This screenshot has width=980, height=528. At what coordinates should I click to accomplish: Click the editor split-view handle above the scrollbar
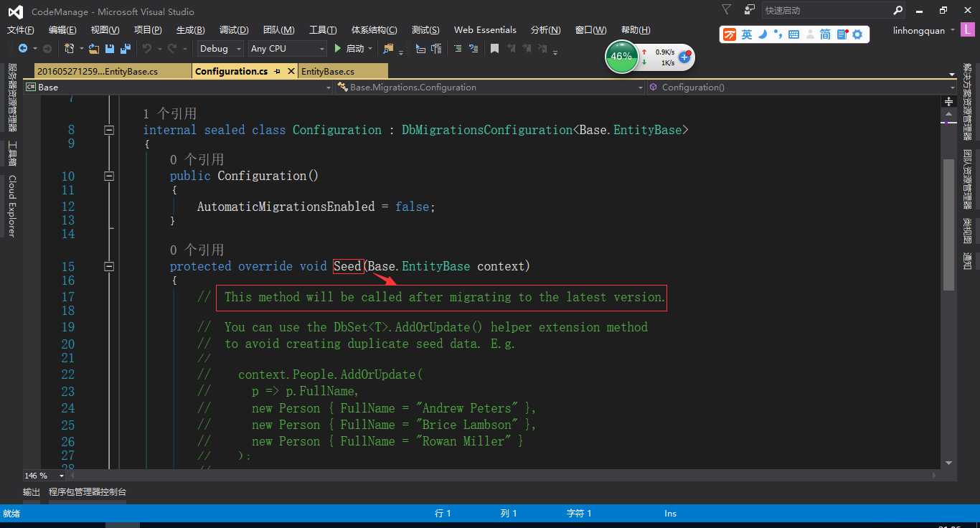pos(948,101)
